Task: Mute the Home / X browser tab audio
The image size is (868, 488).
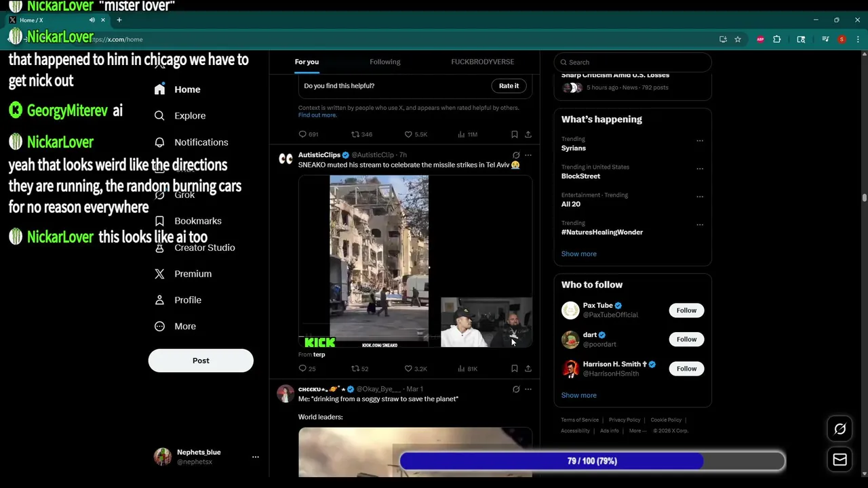Action: pyautogui.click(x=92, y=20)
